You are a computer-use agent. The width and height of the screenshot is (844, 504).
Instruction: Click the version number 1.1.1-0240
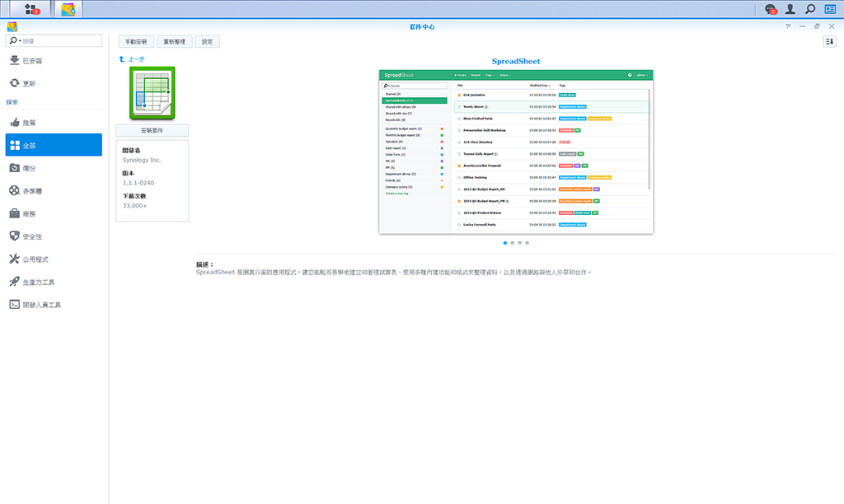click(138, 183)
